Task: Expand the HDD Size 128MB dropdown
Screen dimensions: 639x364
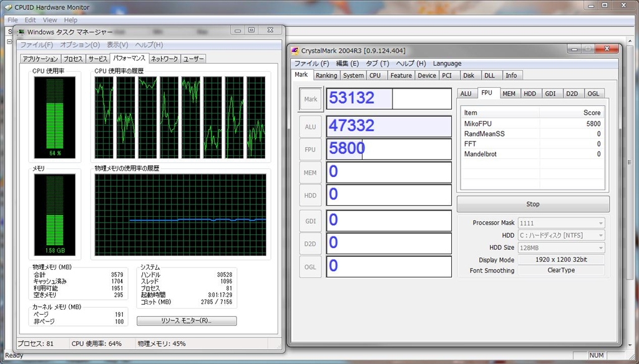Action: click(561, 247)
